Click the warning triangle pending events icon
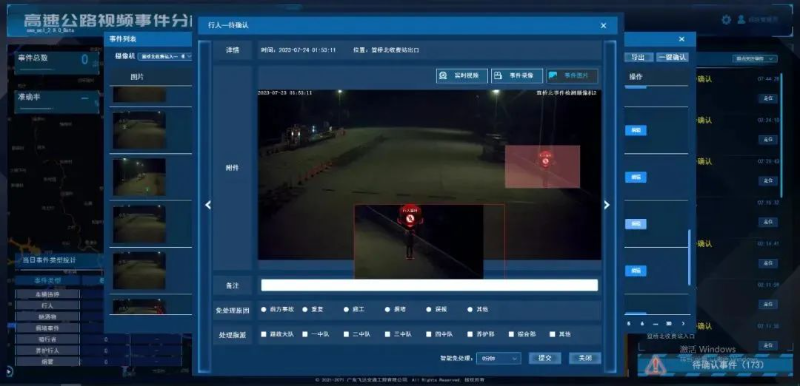Screen dimensions: 800x386 click(656, 365)
